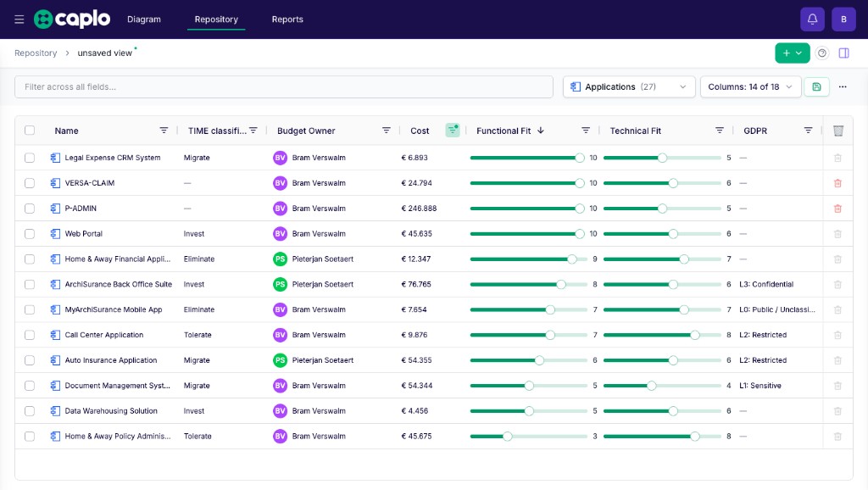Open the notifications bell
The width and height of the screenshot is (868, 490).
(x=812, y=19)
